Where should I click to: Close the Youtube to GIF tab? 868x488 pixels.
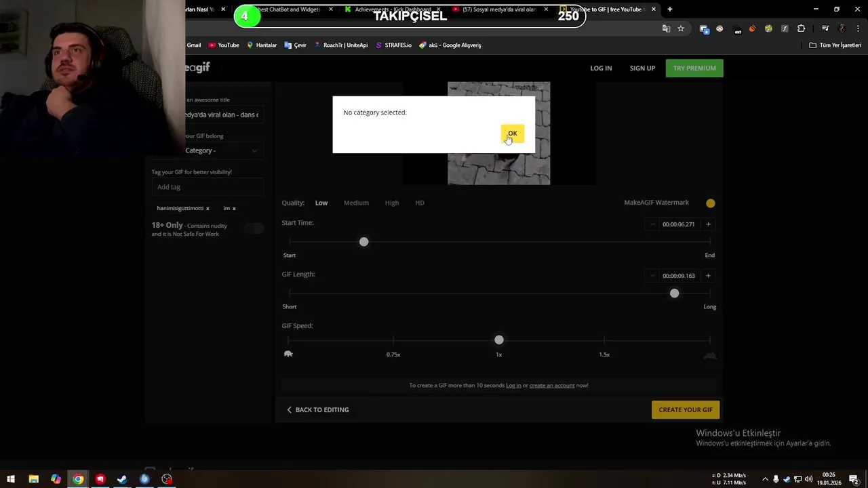point(654,9)
